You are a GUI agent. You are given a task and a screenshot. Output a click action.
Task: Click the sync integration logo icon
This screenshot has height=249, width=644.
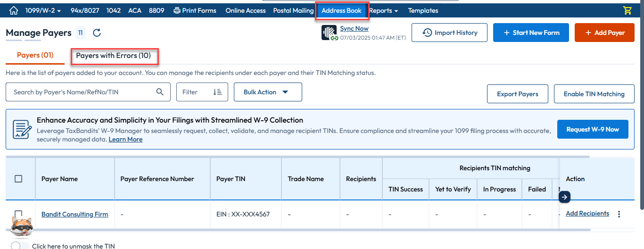pyautogui.click(x=330, y=33)
